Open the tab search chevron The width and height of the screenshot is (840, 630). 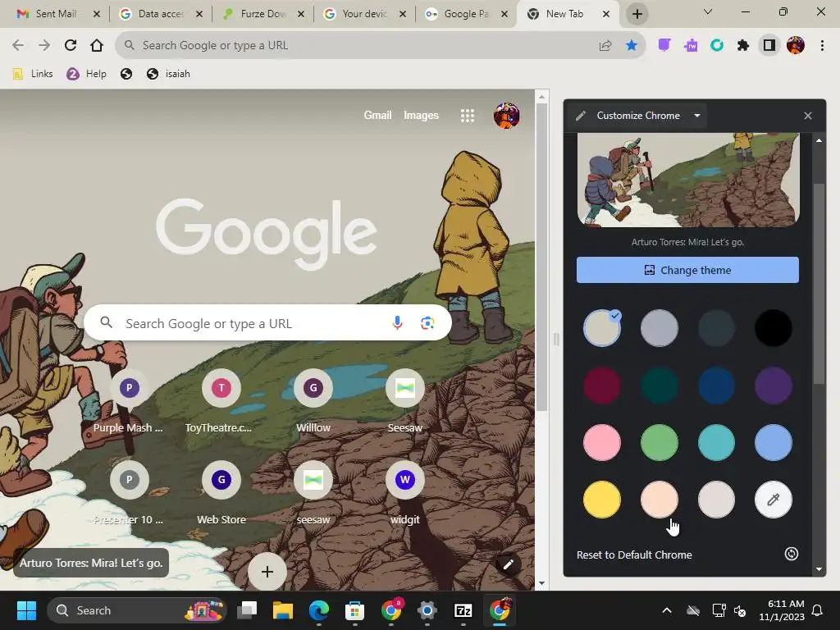point(708,11)
